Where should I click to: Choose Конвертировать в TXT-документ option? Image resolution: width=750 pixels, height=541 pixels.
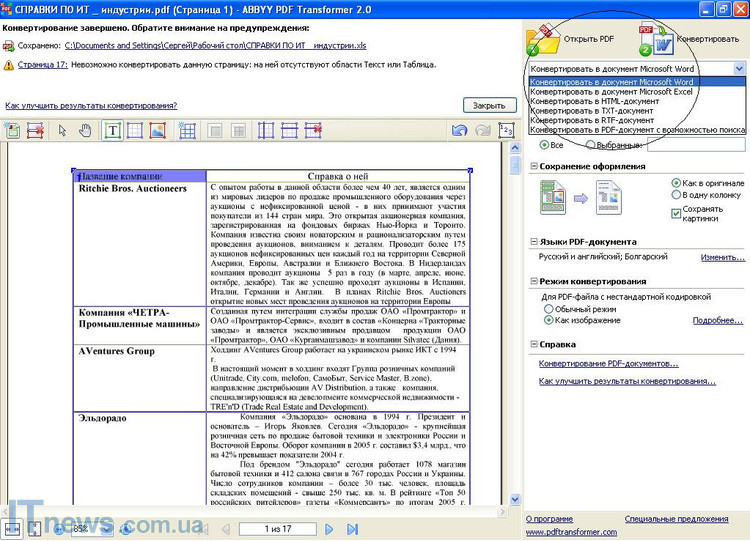(637, 110)
